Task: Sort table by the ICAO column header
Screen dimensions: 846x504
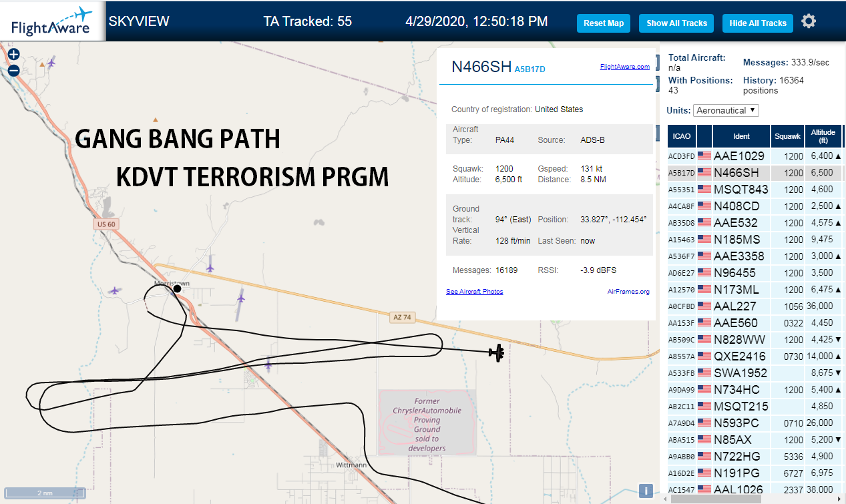Action: tap(682, 136)
